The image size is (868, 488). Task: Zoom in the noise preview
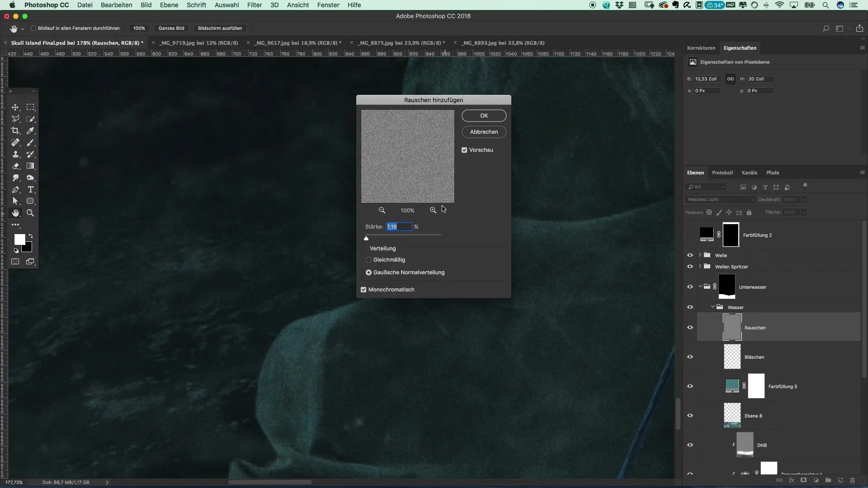433,210
